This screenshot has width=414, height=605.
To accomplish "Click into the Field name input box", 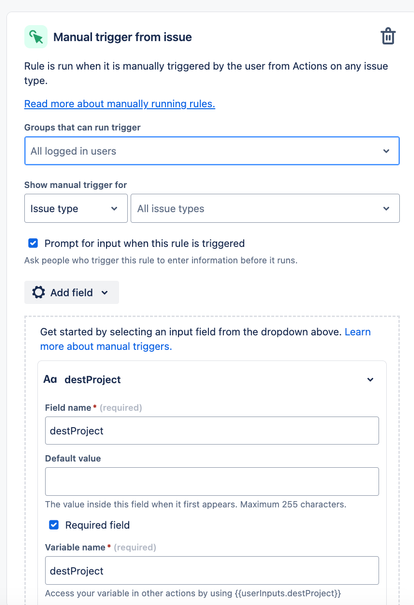I will pos(212,431).
